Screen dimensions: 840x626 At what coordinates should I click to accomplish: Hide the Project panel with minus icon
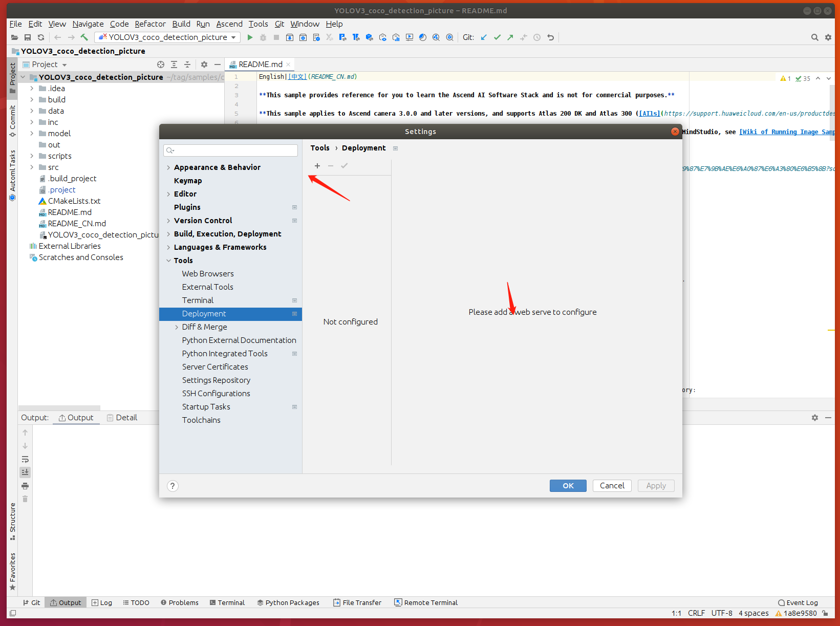click(218, 64)
